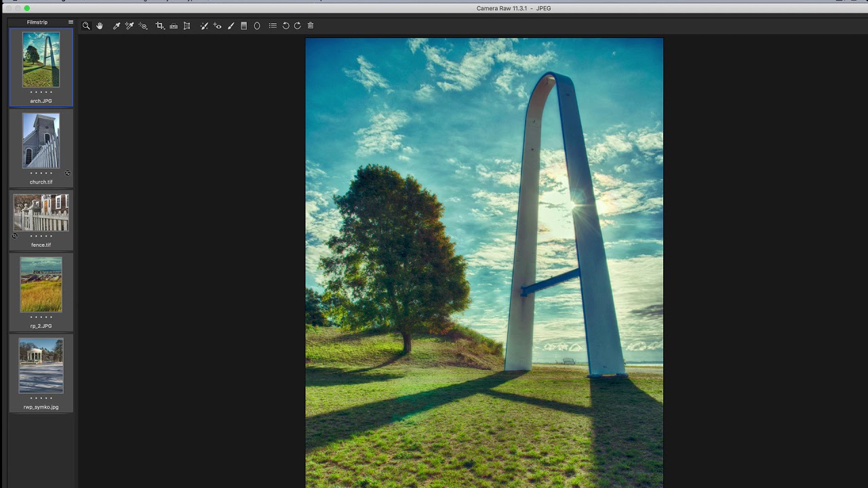Viewport: 868px width, 488px height.
Task: Select the Straighten tool
Action: (174, 26)
